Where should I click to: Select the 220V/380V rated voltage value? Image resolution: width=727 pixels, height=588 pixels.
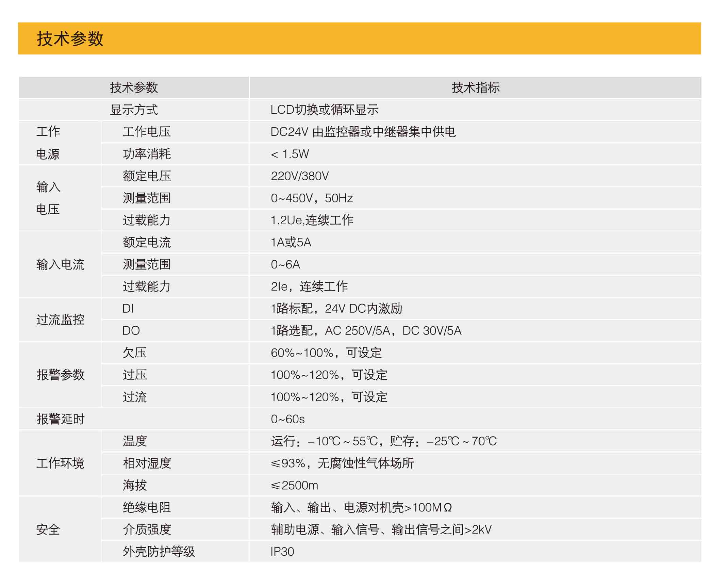(299, 176)
